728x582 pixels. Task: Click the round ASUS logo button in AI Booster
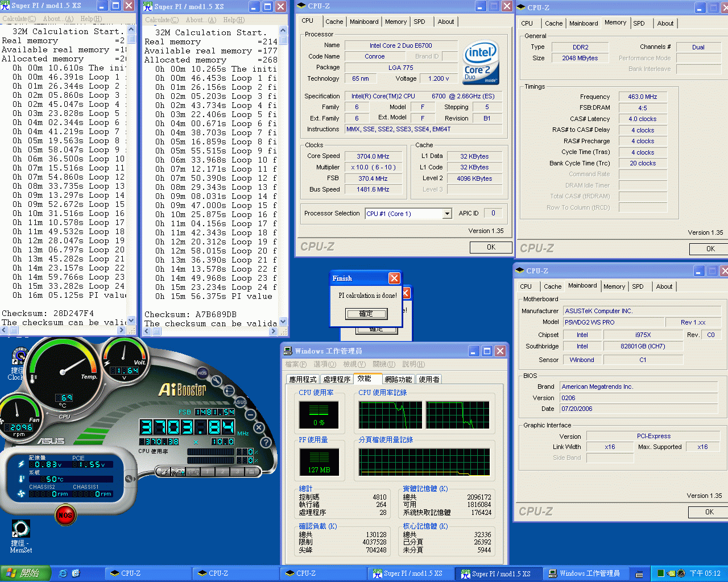(x=241, y=402)
